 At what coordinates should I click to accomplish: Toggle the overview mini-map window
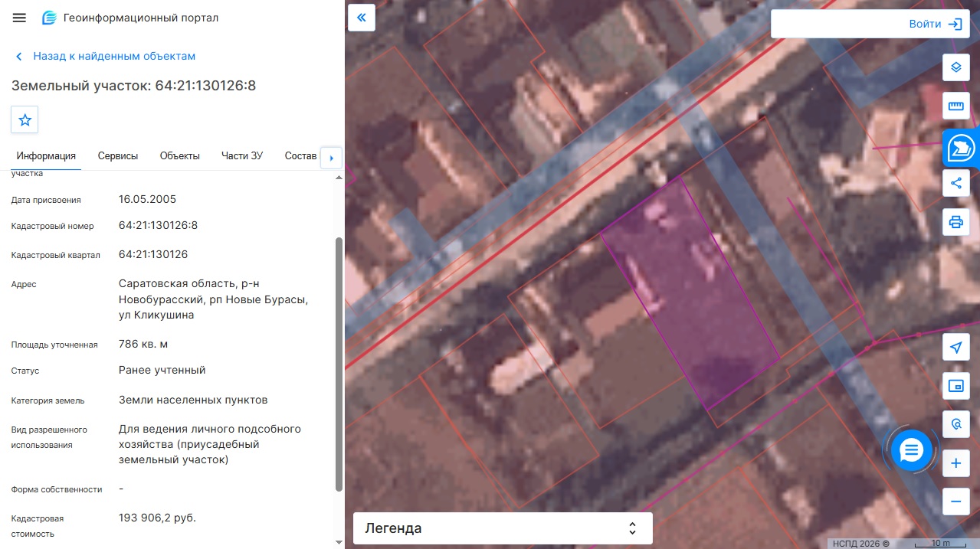coord(955,386)
